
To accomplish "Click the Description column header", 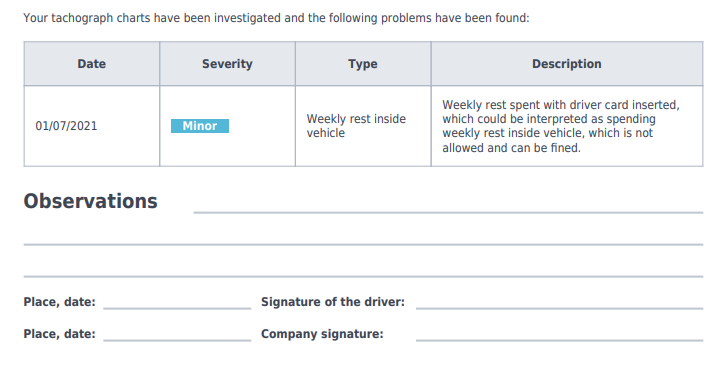I will (x=566, y=64).
